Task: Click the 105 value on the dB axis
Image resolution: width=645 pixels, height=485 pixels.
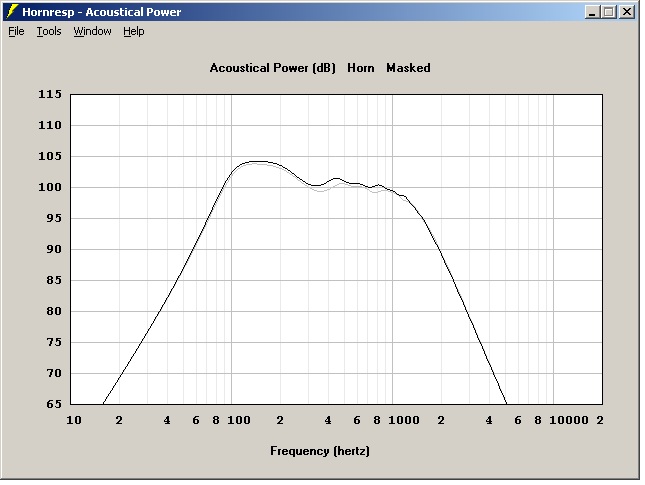Action: coord(50,156)
